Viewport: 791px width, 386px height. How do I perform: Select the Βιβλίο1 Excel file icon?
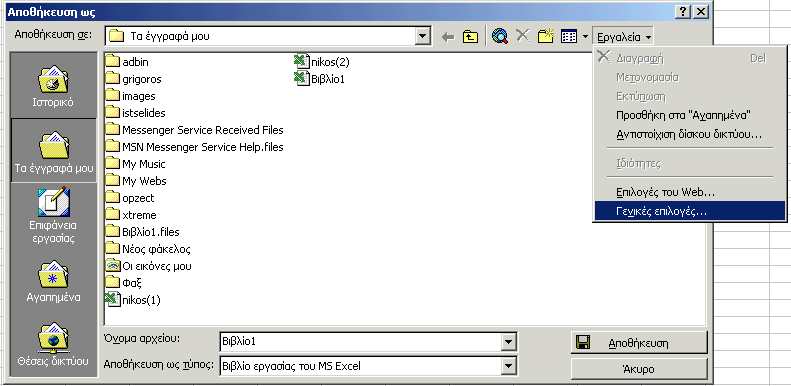302,79
